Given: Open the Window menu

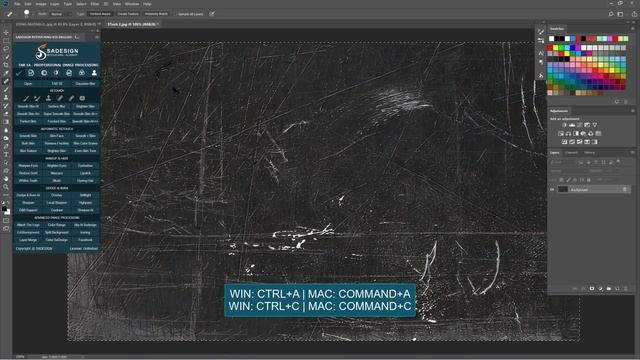Looking at the screenshot, I should pos(132,4).
